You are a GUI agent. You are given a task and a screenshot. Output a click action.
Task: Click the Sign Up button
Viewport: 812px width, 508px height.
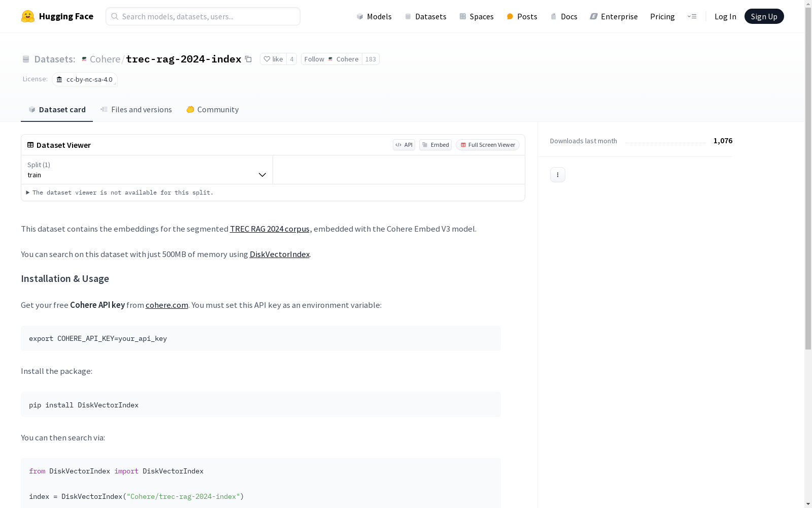[764, 16]
